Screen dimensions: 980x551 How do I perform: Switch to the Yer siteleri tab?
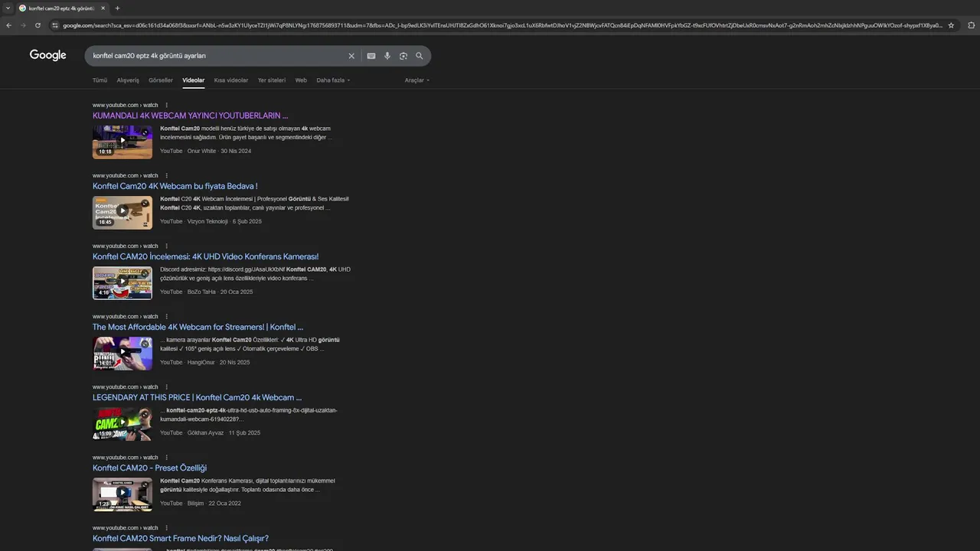coord(272,80)
